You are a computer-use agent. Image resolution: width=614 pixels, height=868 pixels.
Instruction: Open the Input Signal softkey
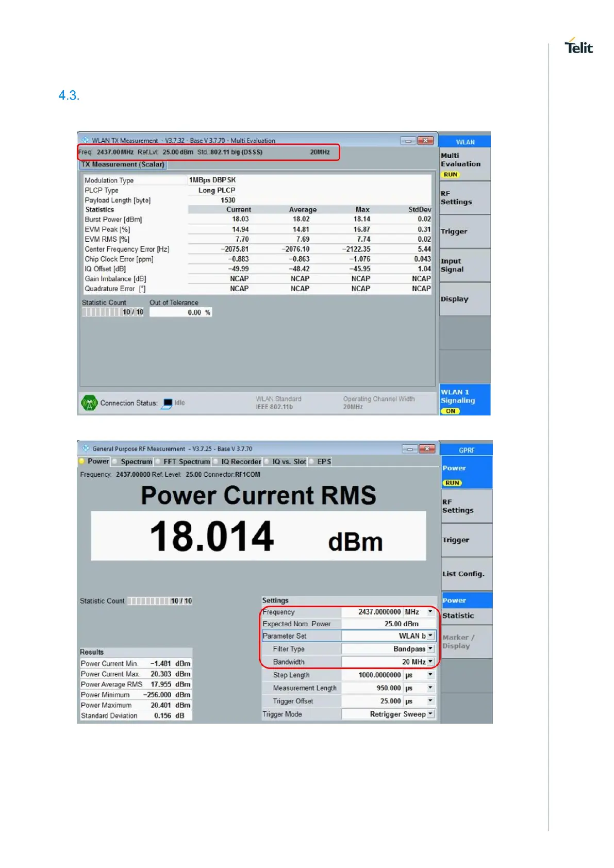pyautogui.click(x=464, y=265)
